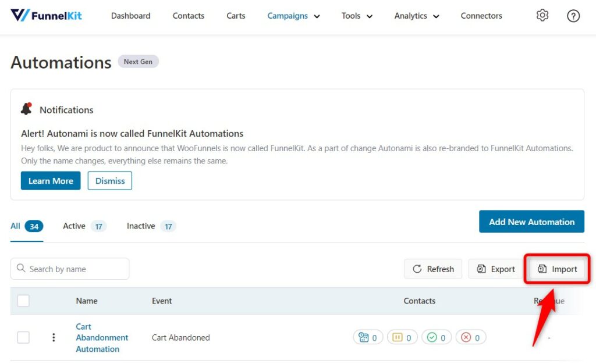Click the "Alert! Autonami is now called" heading
This screenshot has width=596, height=364.
tap(132, 134)
